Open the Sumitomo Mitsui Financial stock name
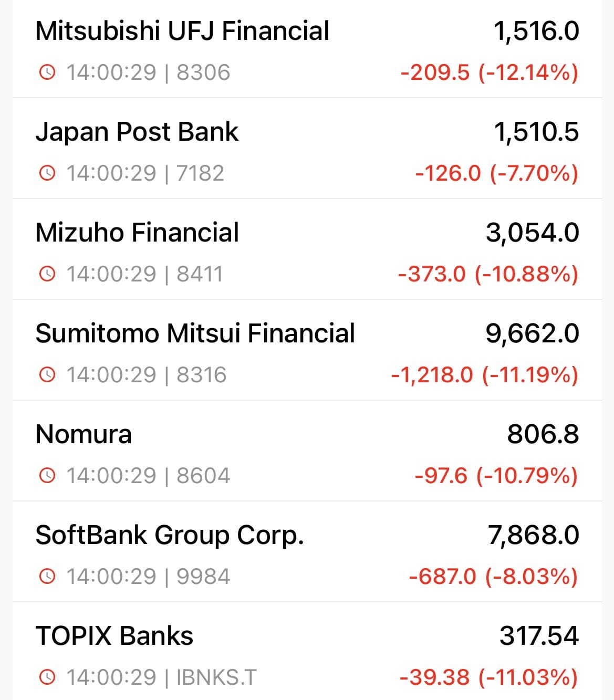This screenshot has width=614, height=700. pos(195,333)
